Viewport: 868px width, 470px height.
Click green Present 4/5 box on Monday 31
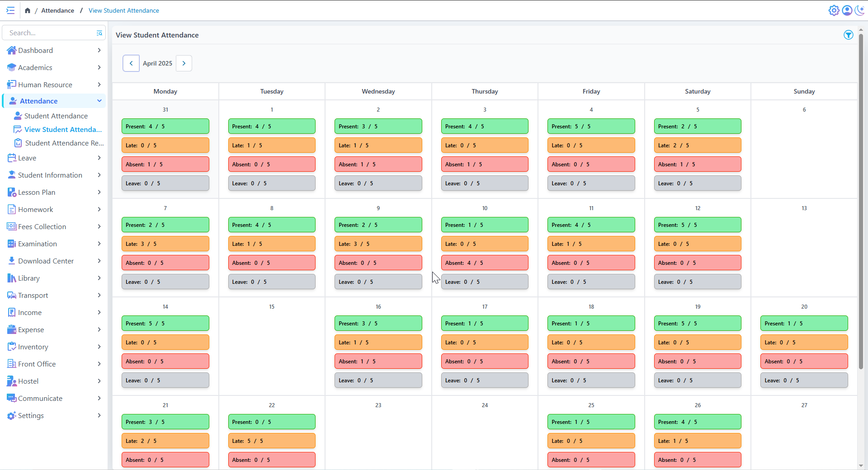point(165,127)
